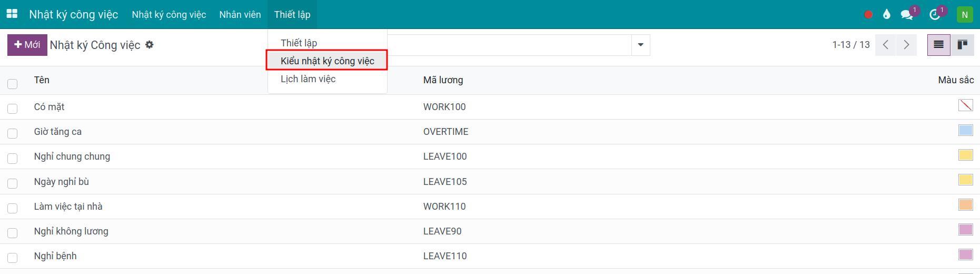Click the LEAVE105 salary code cell
This screenshot has width=980, height=274.
point(445,182)
